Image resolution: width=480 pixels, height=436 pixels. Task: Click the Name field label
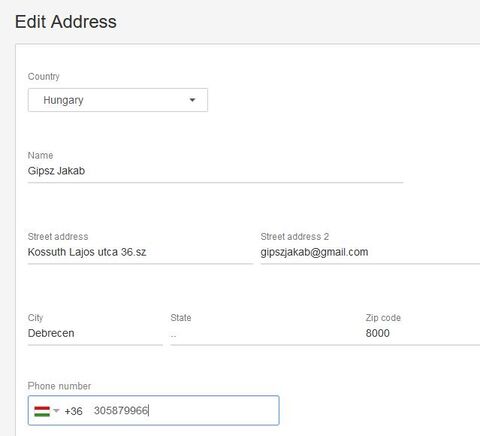point(40,155)
